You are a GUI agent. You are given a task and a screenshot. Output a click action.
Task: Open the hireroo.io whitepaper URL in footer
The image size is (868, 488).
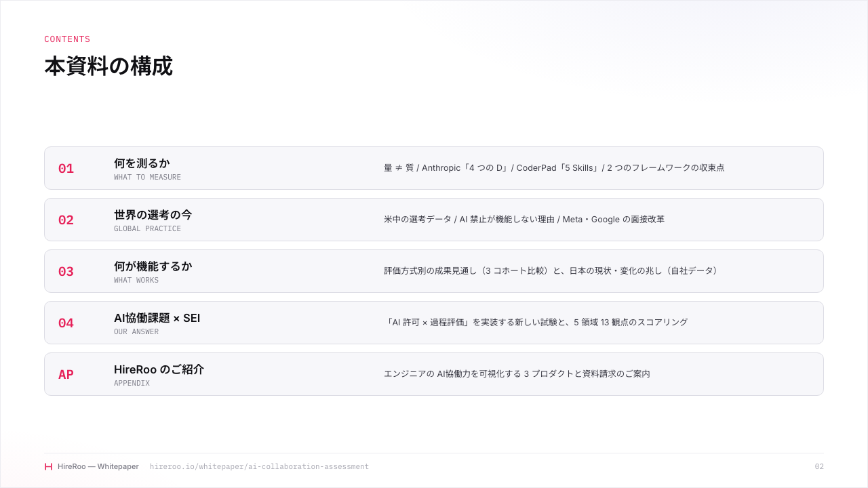pos(259,466)
